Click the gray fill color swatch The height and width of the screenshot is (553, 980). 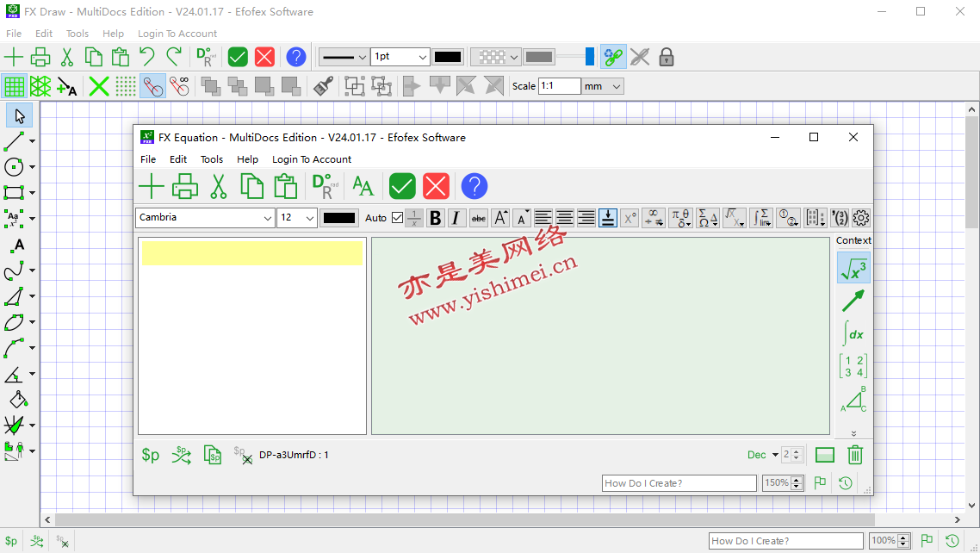[539, 57]
